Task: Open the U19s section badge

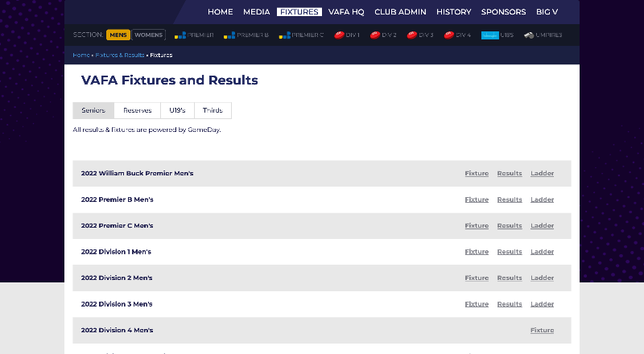Action: point(490,35)
